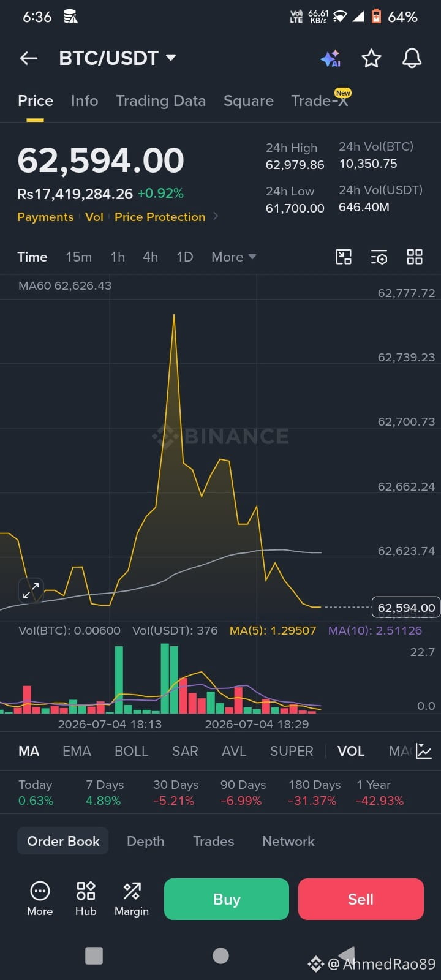Open the chart drawing tools icon
441x980 pixels.
click(x=344, y=257)
